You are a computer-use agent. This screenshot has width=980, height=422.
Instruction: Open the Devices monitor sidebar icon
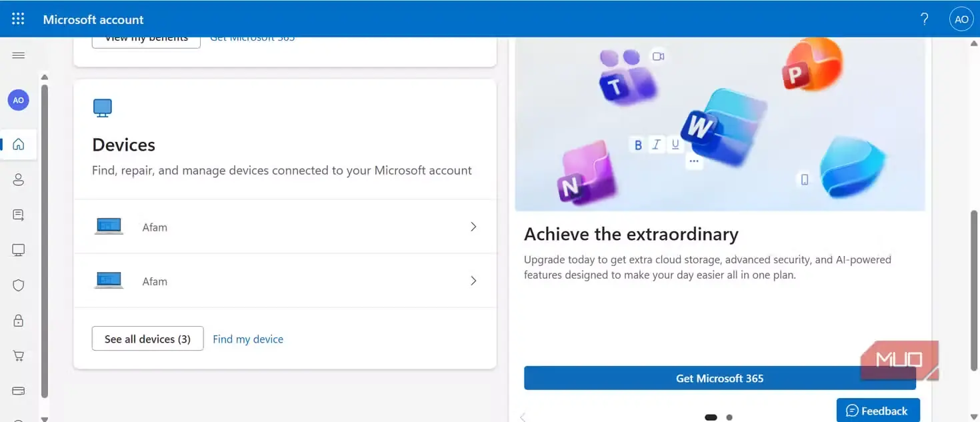coord(19,250)
